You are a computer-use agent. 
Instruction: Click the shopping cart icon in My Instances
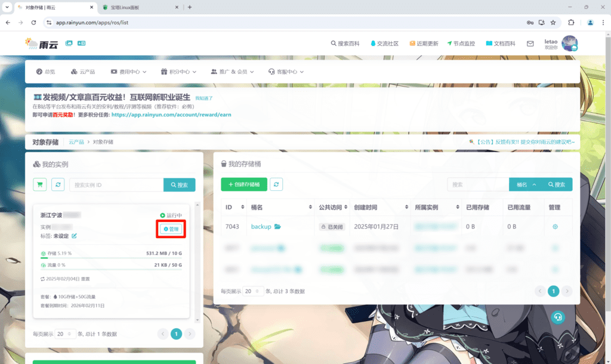(x=40, y=185)
